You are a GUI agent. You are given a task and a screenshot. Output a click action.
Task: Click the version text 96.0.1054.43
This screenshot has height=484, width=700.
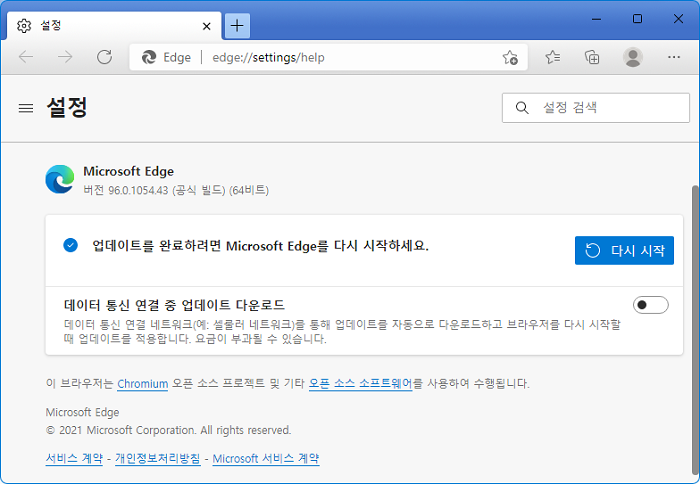(x=138, y=190)
